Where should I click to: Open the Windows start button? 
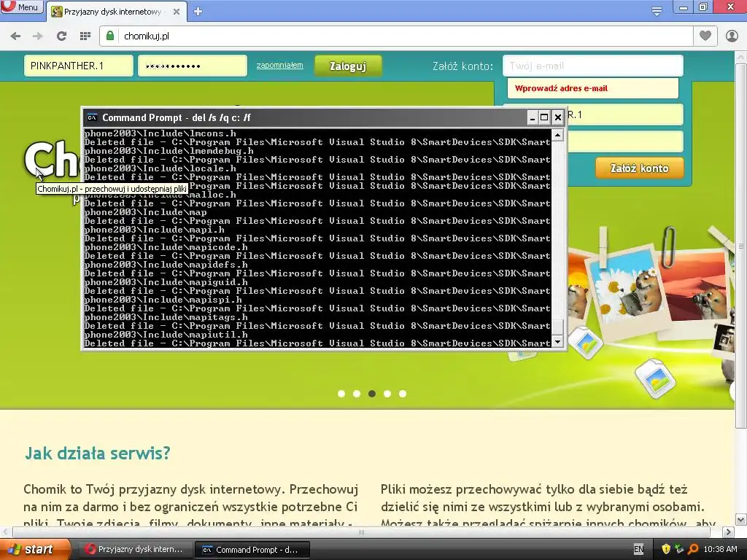[34, 549]
